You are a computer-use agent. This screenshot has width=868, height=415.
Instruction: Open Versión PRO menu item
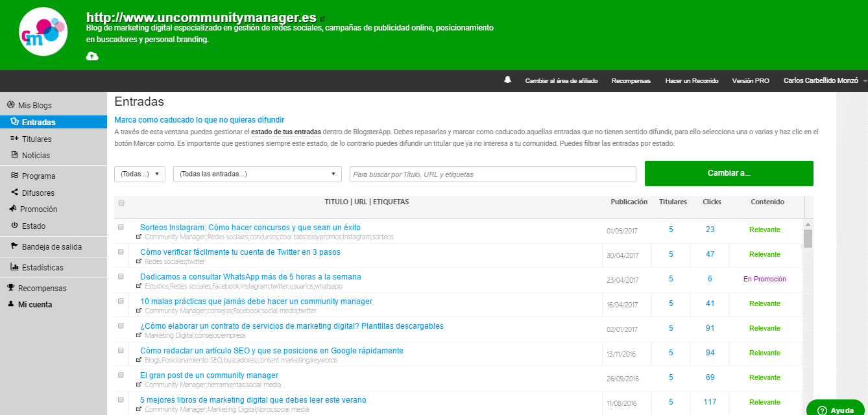[x=751, y=80]
